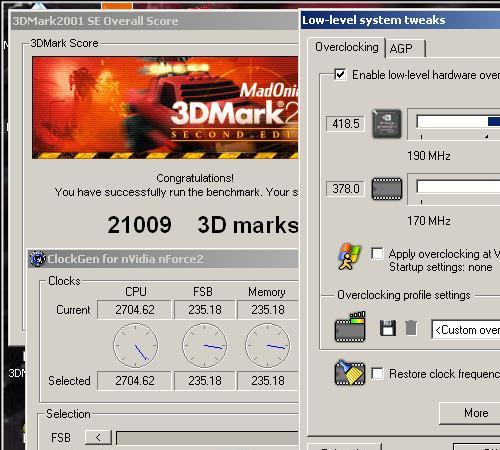
Task: Click the 3DMark2001 SE Overall Score title bar
Action: point(154,21)
